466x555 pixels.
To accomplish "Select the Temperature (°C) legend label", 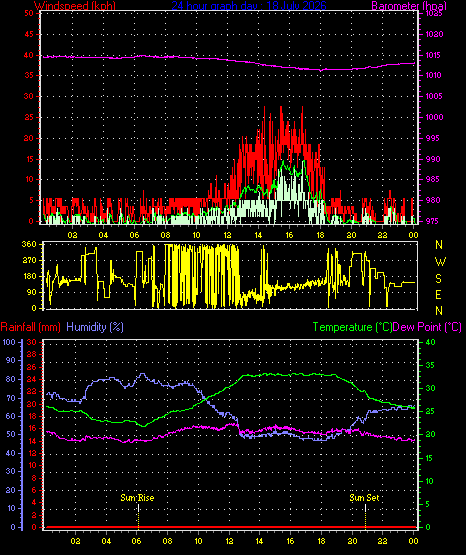I will coord(352,327).
